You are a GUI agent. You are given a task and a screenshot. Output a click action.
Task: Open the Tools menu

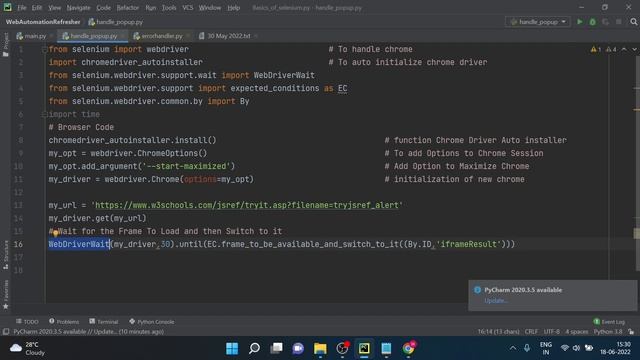tap(169, 8)
